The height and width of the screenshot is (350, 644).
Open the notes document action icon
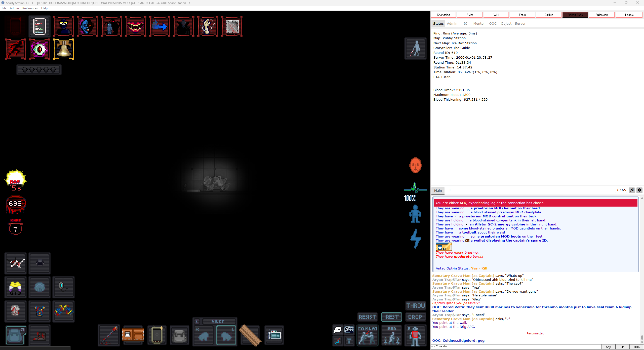40,26
